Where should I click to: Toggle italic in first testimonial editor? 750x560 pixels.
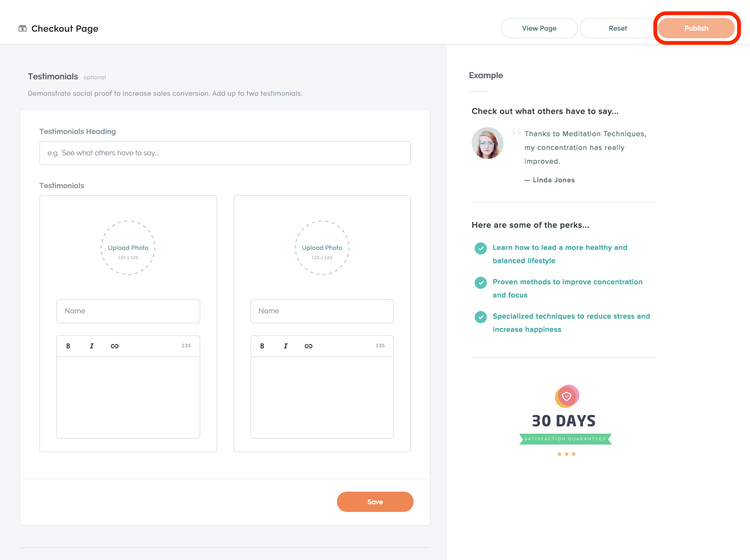[92, 346]
